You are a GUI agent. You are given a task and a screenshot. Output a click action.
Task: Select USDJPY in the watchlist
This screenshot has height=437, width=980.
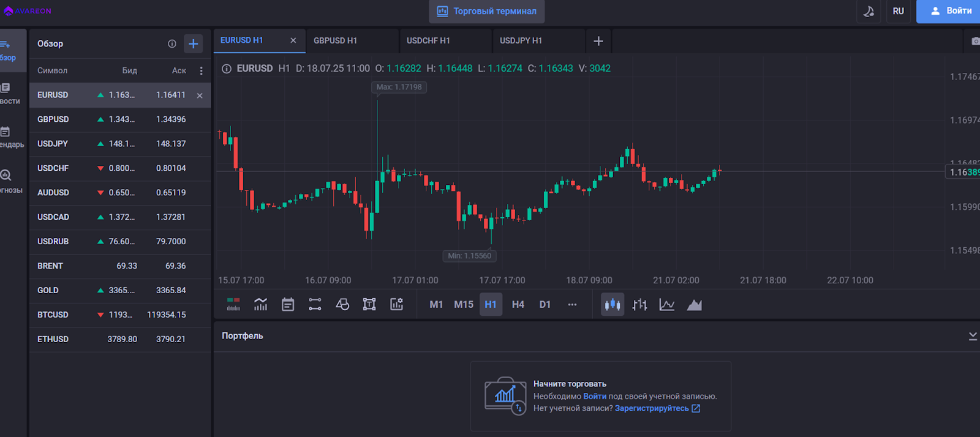point(120,144)
